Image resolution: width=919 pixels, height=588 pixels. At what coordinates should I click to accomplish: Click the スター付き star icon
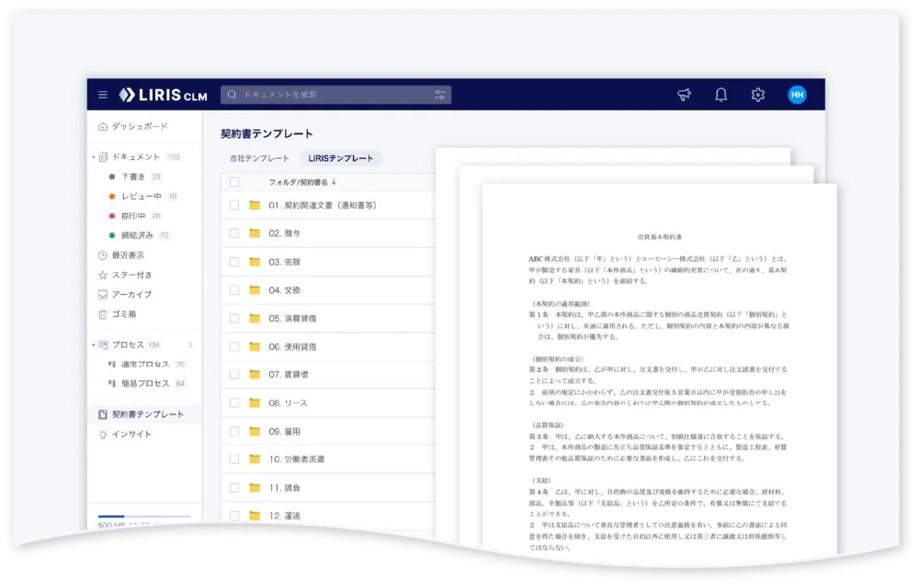pyautogui.click(x=103, y=275)
